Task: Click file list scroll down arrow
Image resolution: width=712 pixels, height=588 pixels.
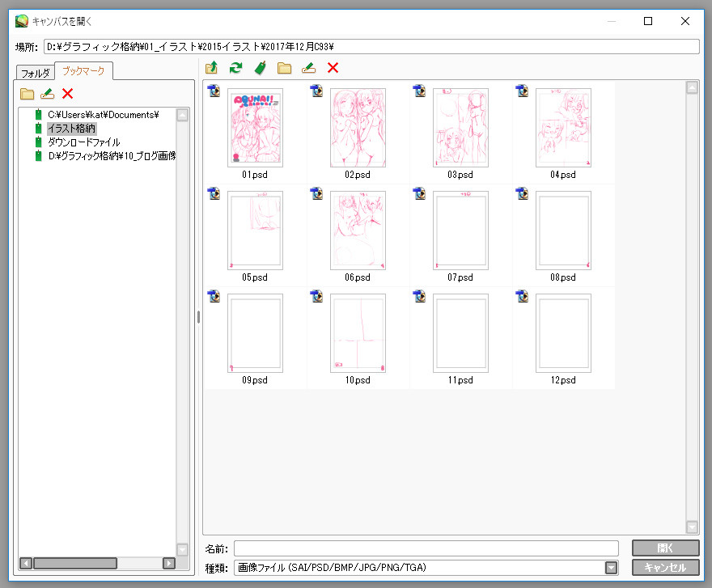Action: click(692, 527)
